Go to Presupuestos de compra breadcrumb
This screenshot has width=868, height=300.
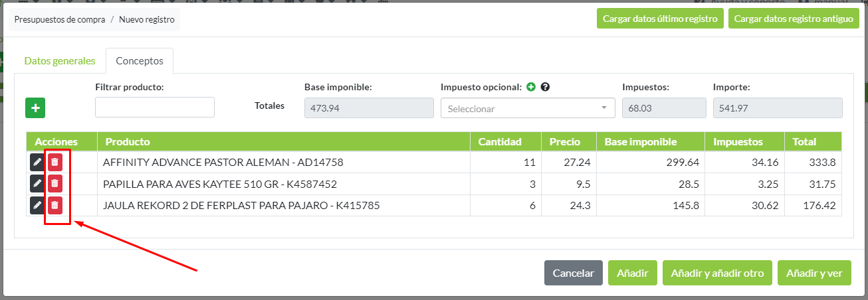60,20
